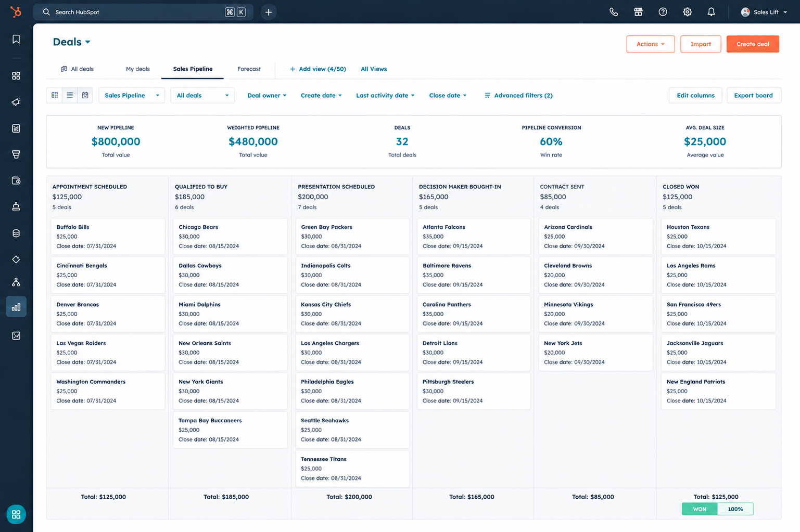
Task: Open the New York Jets deal
Action: pyautogui.click(x=595, y=353)
